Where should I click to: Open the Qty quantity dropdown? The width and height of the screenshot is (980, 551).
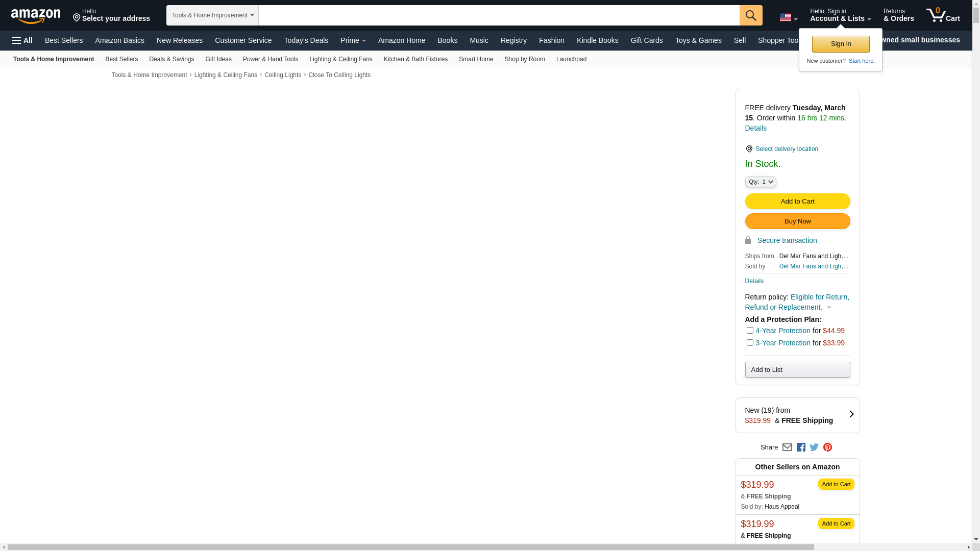(761, 182)
